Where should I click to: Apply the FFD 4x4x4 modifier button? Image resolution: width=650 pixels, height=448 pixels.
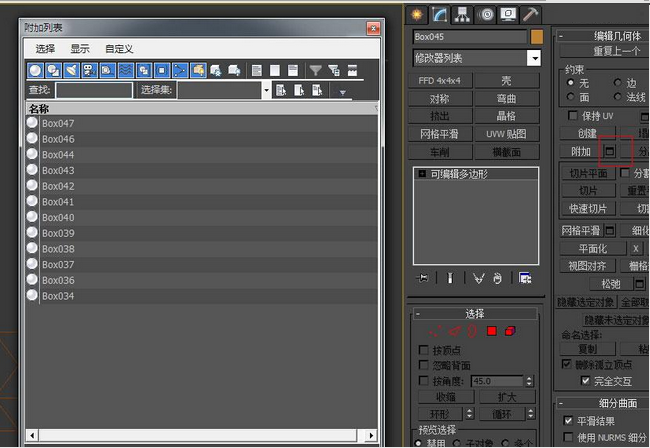[440, 81]
